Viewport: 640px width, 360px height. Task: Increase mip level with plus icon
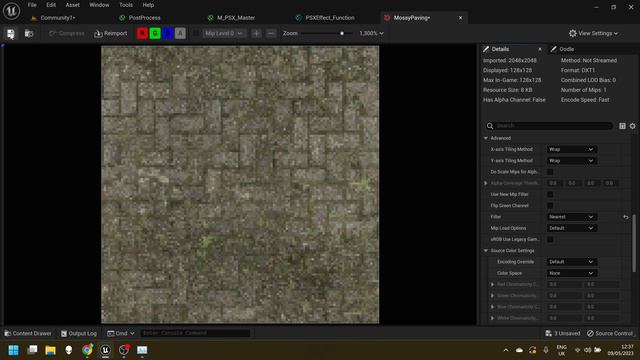(x=256, y=33)
